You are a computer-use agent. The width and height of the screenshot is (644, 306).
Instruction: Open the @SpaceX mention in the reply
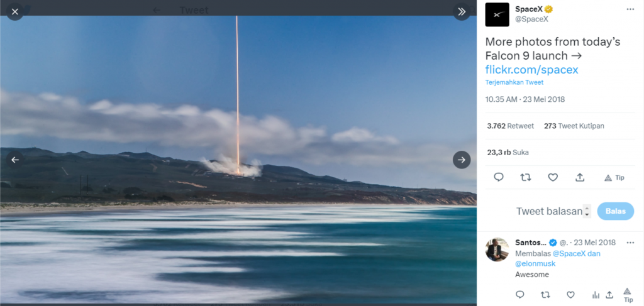(569, 253)
